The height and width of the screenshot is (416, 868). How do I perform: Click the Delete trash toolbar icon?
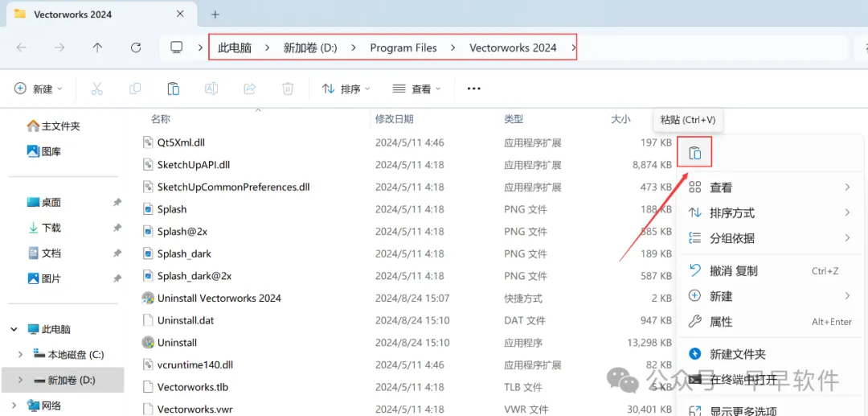[x=288, y=89]
